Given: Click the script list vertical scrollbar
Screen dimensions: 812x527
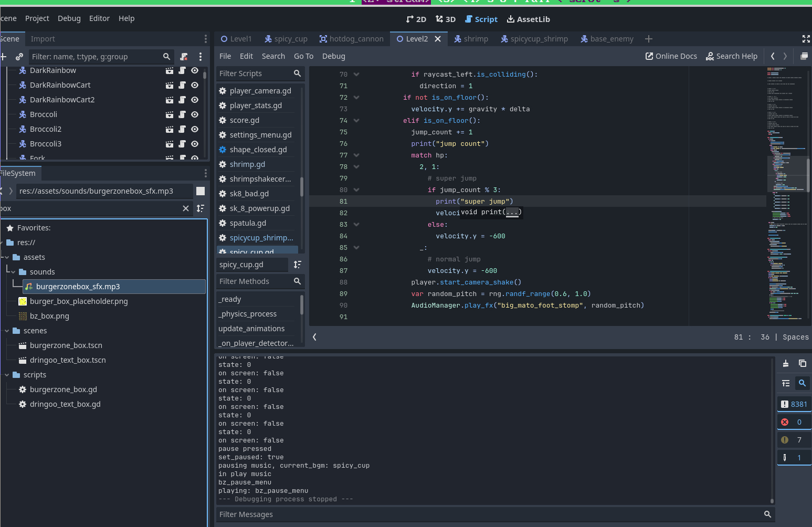Looking at the screenshot, I should point(301,186).
